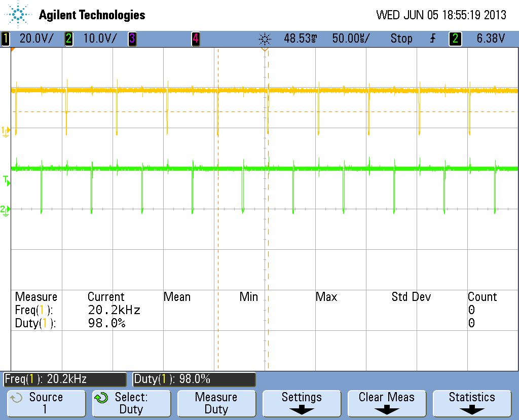Screen dimensions: 519x420
Task: Expand the Clear Meas dropdown
Action: 387,403
